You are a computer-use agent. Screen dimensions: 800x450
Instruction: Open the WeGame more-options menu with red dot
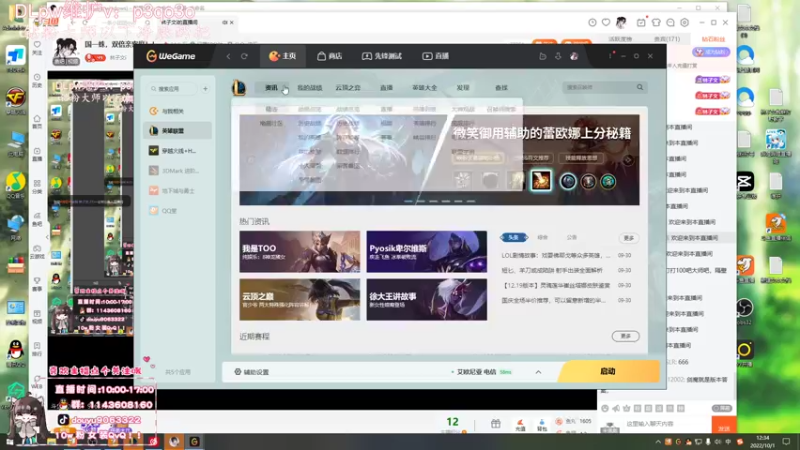pyautogui.click(x=611, y=55)
